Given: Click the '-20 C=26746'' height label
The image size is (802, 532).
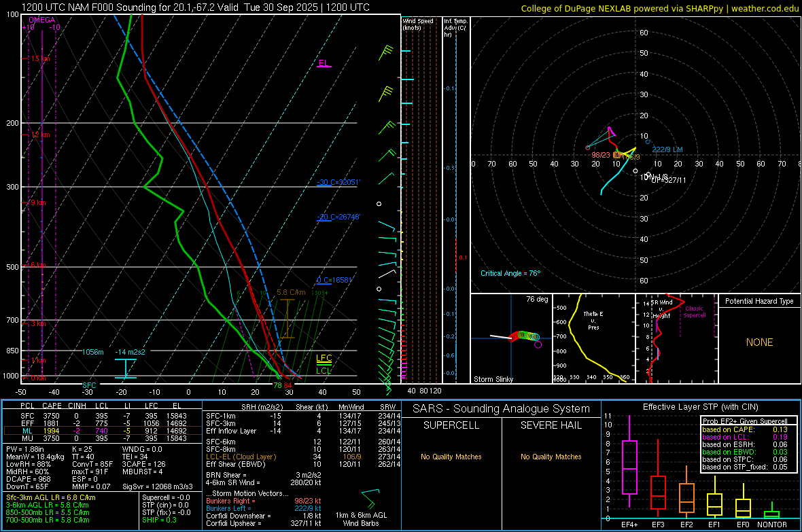Looking at the screenshot, I should (338, 217).
